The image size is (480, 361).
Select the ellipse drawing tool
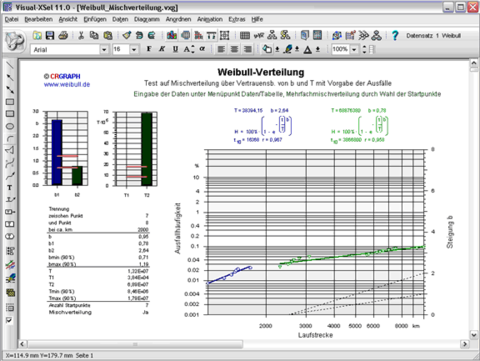[10, 126]
